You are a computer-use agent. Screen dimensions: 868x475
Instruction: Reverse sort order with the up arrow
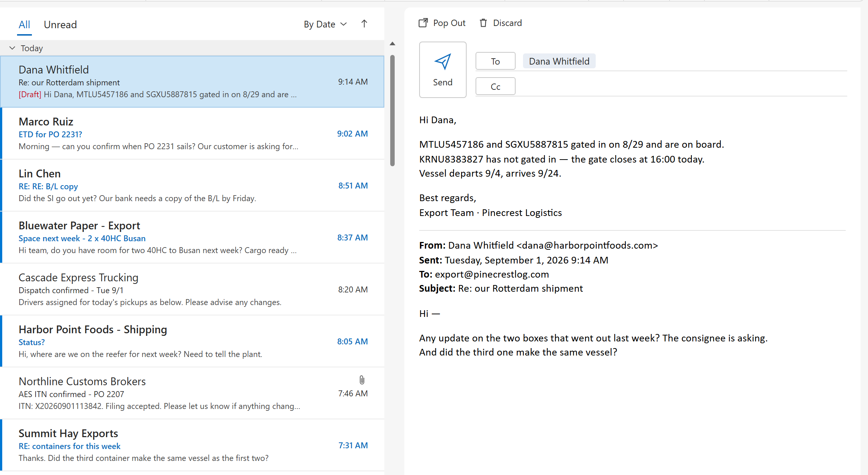[364, 24]
